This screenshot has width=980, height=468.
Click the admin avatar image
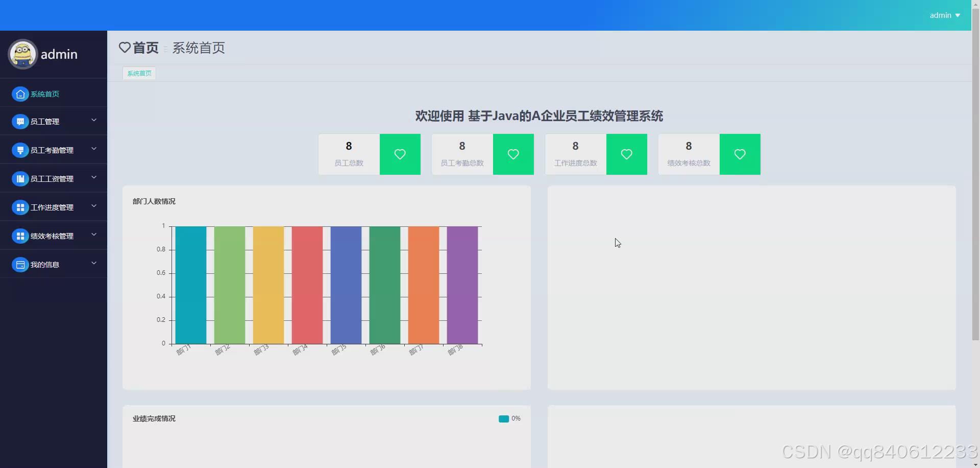22,54
